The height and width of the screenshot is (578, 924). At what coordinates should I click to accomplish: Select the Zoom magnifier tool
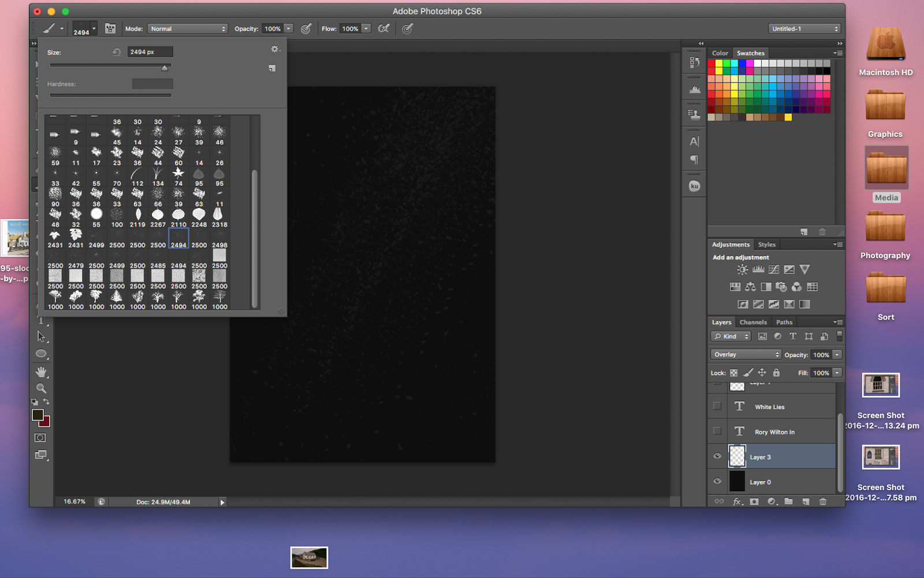click(41, 388)
